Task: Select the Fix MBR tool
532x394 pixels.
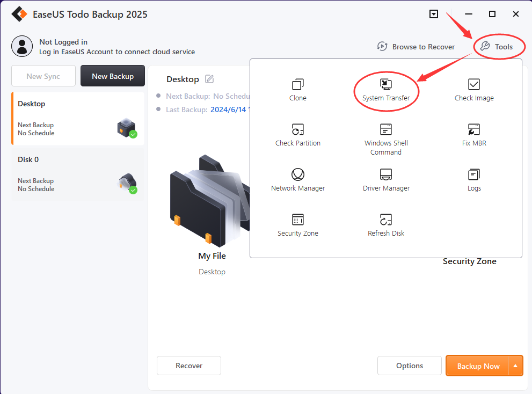Action: click(474, 135)
